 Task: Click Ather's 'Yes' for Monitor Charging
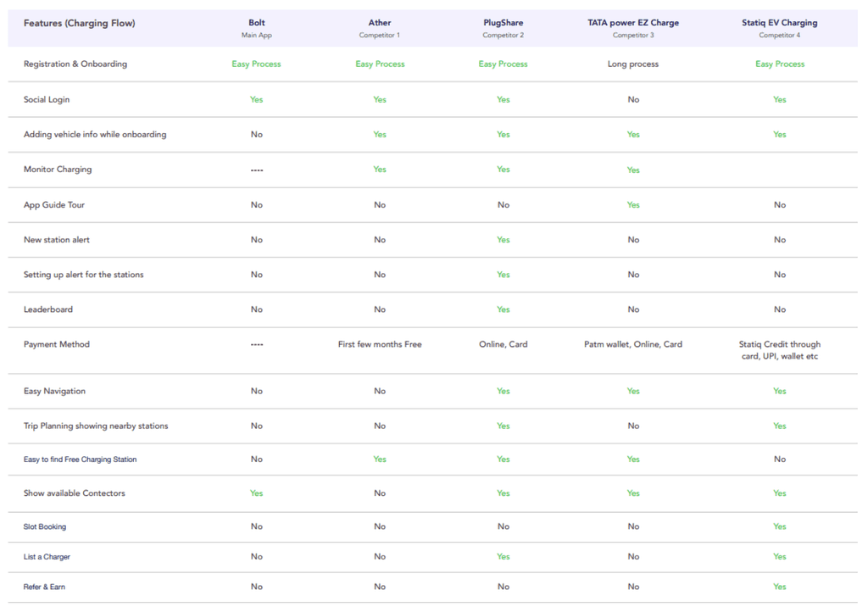(380, 169)
